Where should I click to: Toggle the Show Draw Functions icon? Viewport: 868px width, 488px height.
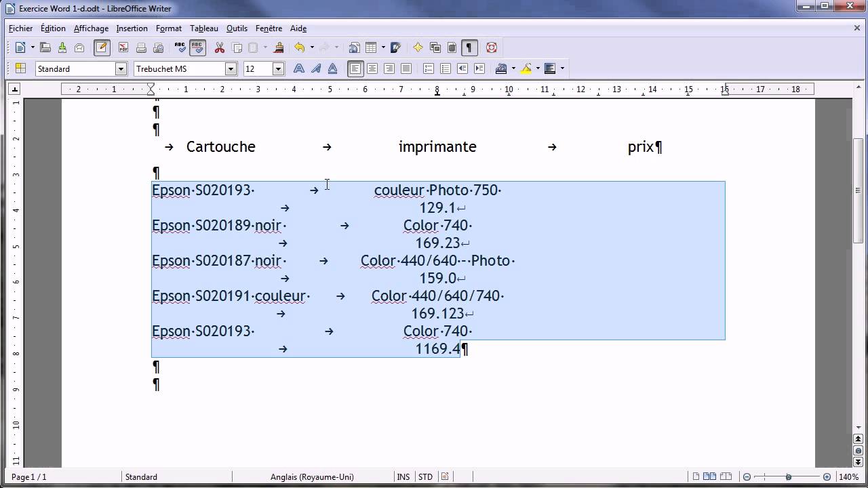(x=396, y=47)
